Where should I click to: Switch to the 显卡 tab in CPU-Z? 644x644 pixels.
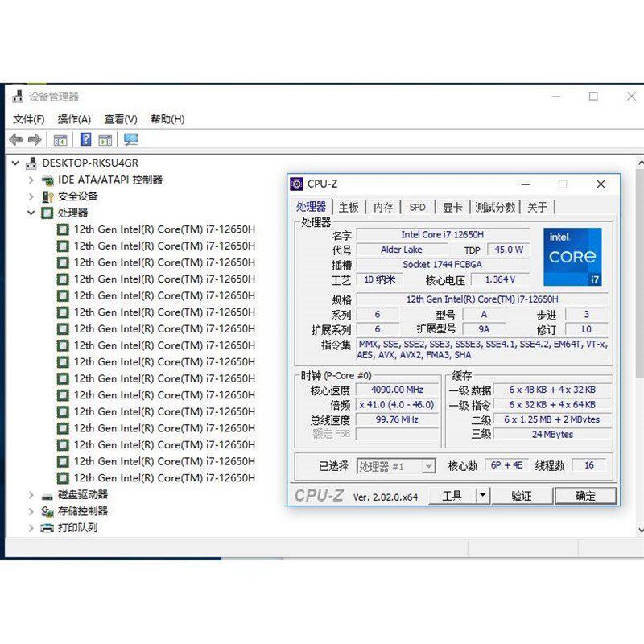coord(452,208)
